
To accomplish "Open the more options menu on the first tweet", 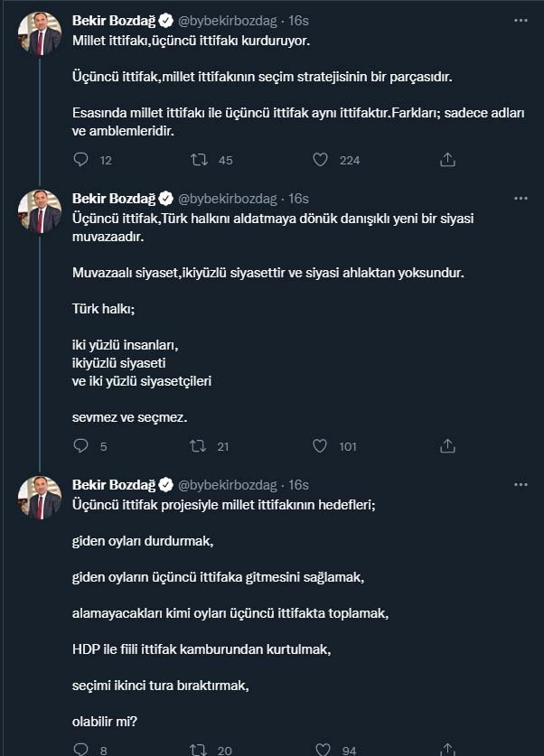I will 520,18.
